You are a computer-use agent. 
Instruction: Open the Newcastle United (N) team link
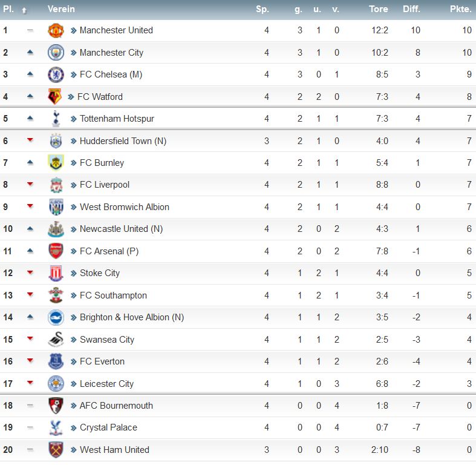coord(121,229)
